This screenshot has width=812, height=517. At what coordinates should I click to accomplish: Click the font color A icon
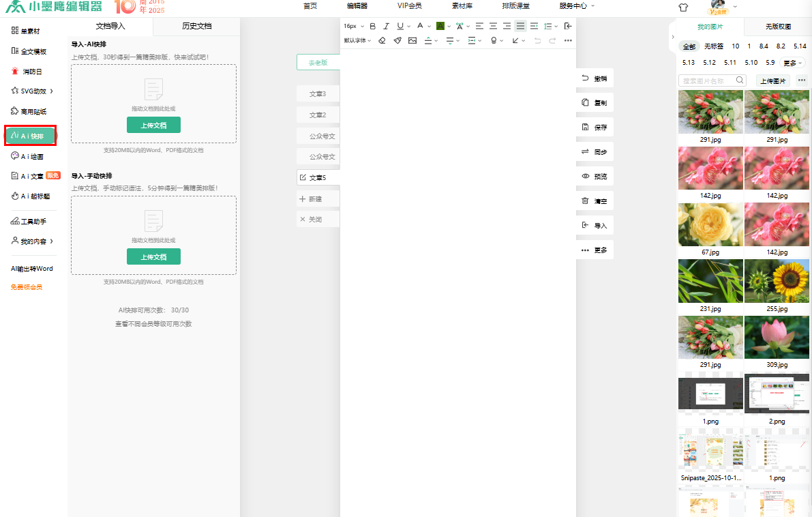click(420, 25)
